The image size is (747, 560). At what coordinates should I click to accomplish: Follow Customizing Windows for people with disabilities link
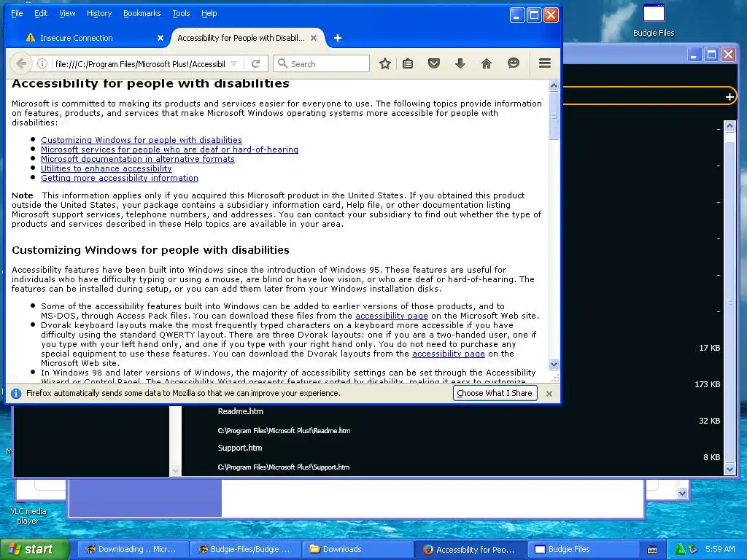coord(142,140)
